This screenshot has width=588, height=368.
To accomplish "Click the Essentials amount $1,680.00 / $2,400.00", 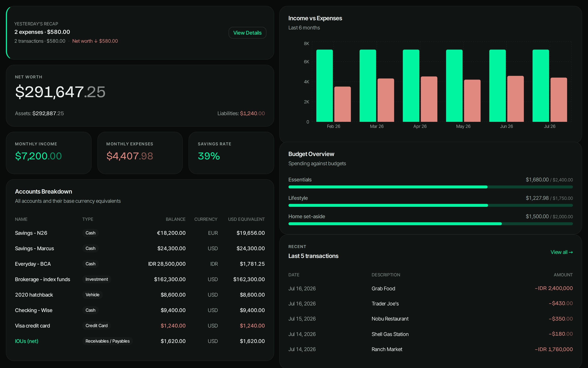I will [549, 180].
